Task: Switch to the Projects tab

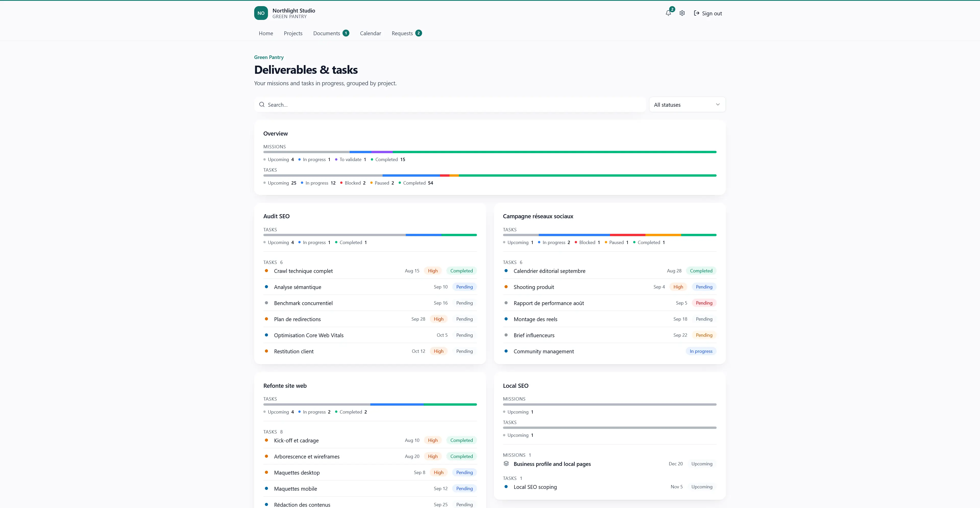Action: [x=293, y=33]
